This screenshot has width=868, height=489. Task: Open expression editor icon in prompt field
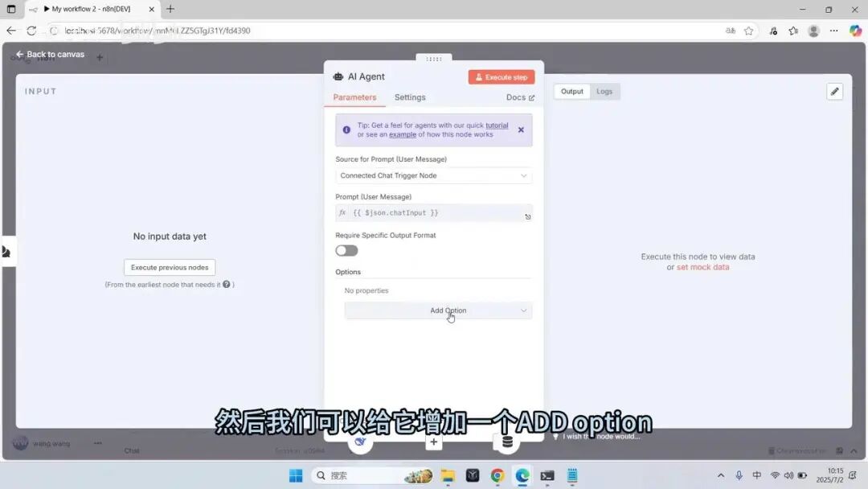pos(527,216)
